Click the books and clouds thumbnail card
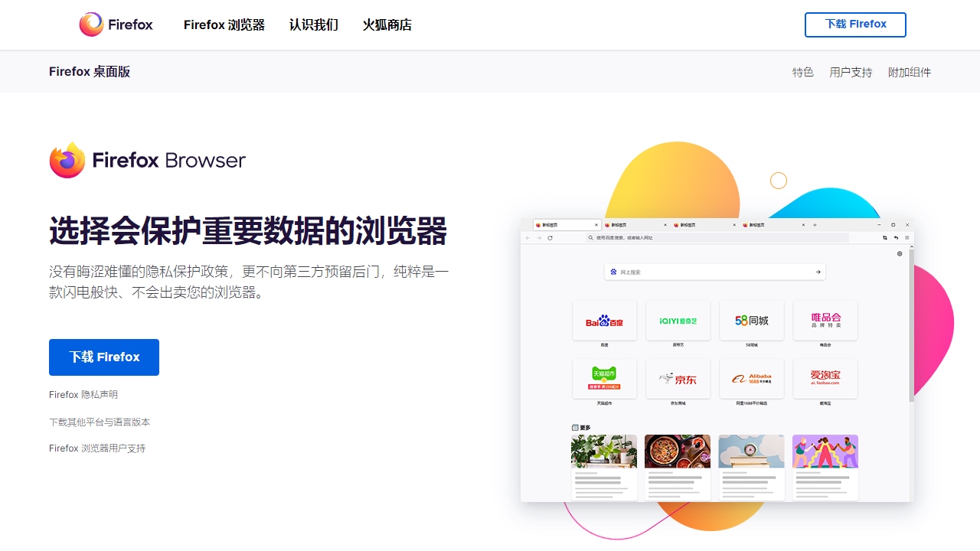The width and height of the screenshot is (980, 551). [x=752, y=468]
